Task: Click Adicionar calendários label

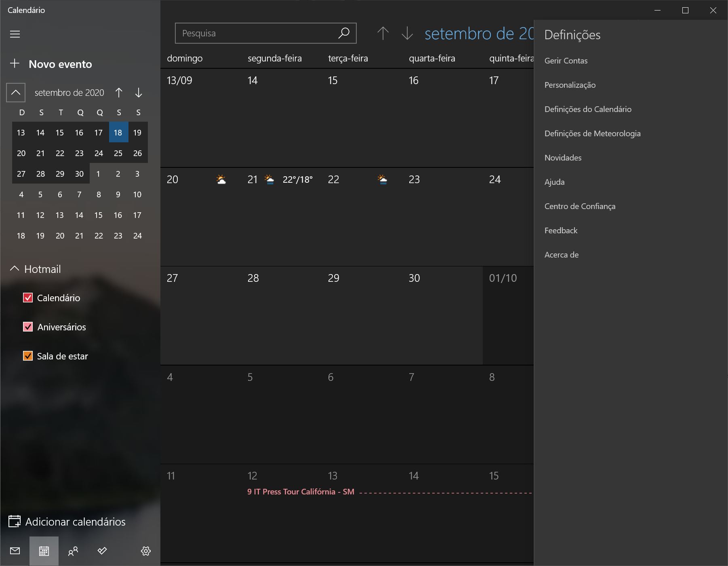Action: (x=76, y=522)
